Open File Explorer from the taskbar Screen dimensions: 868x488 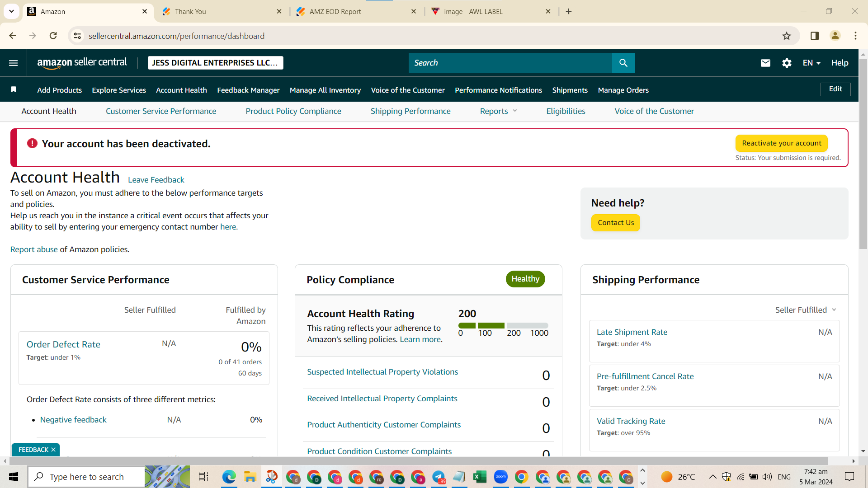tap(250, 477)
